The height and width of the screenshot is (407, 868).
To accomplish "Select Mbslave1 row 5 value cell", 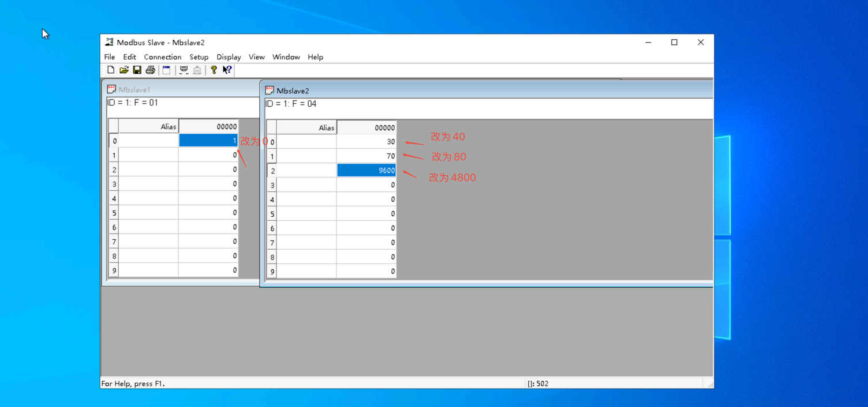I will coord(208,213).
